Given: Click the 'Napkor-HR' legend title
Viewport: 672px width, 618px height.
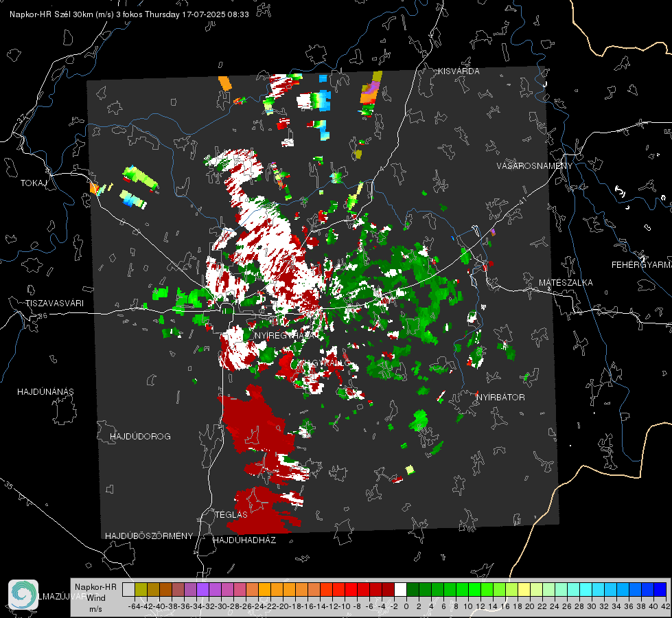Looking at the screenshot, I should point(95,586).
